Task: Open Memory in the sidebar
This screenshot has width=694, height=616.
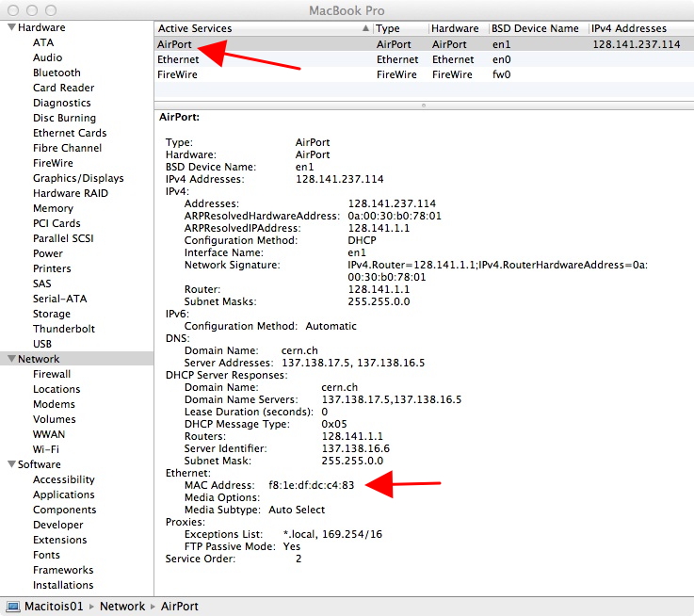Action: pyautogui.click(x=53, y=208)
